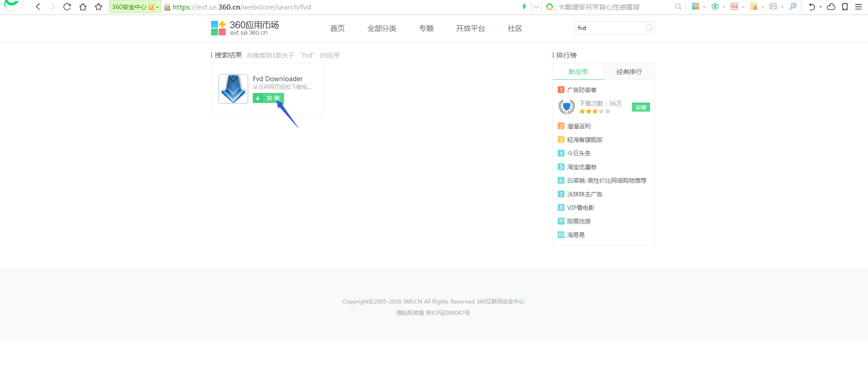The width and height of the screenshot is (868, 386).
Task: Install 广告防御者 with the 安装 button
Action: tap(641, 107)
